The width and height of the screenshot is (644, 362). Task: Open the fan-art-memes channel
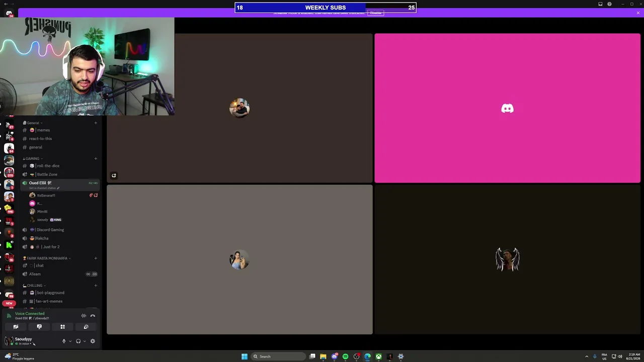(60, 301)
